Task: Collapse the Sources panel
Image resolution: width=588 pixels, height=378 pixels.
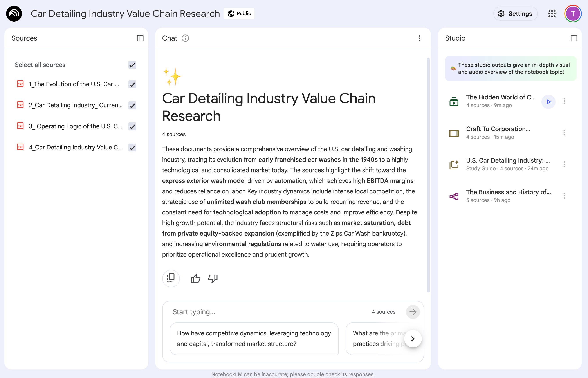Action: [x=140, y=38]
